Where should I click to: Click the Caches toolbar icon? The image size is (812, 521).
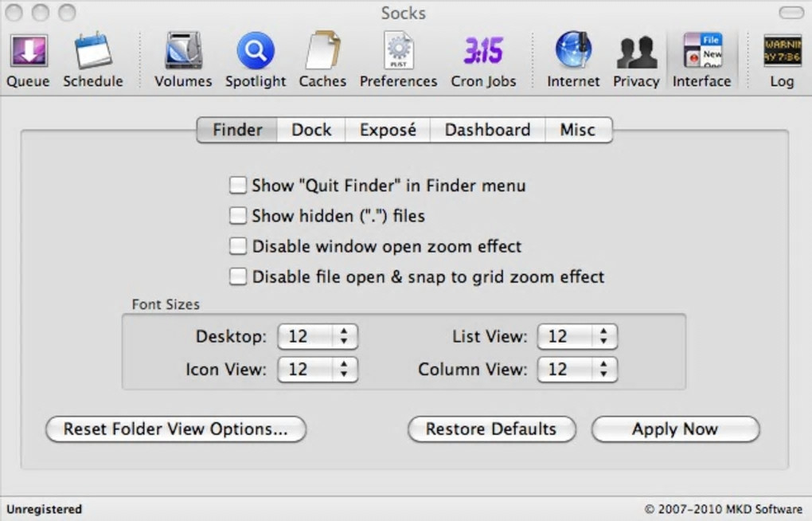click(x=322, y=53)
